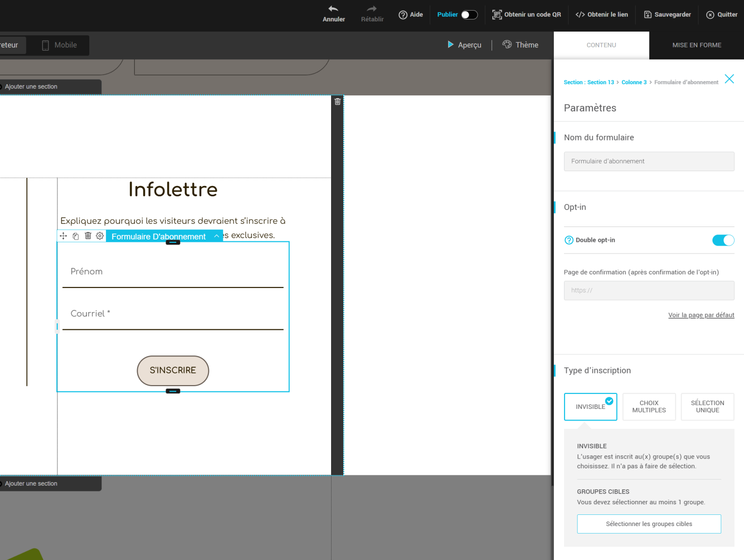Delete the subscription form block via trash icon
The width and height of the screenshot is (744, 560).
click(88, 236)
